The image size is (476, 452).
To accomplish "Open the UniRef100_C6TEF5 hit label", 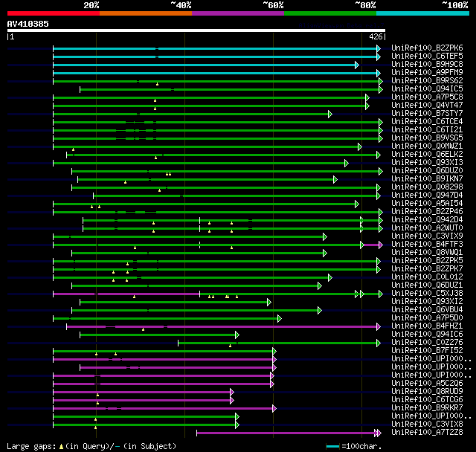I will pos(427,56).
